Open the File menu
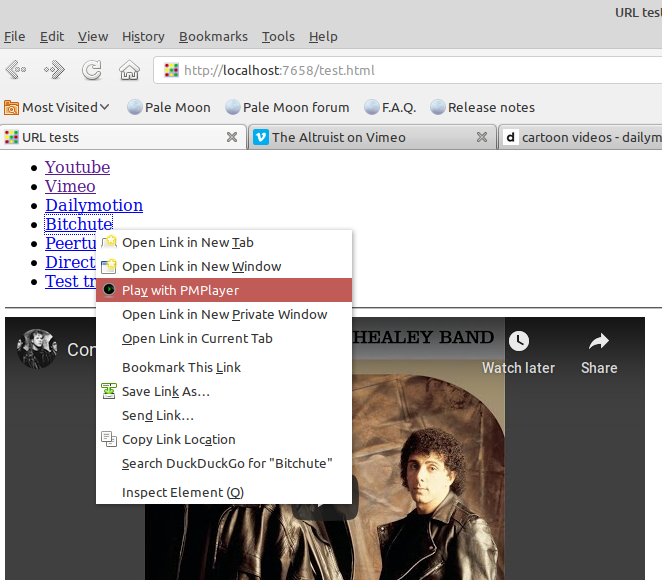Image resolution: width=662 pixels, height=580 pixels. pyautogui.click(x=15, y=37)
